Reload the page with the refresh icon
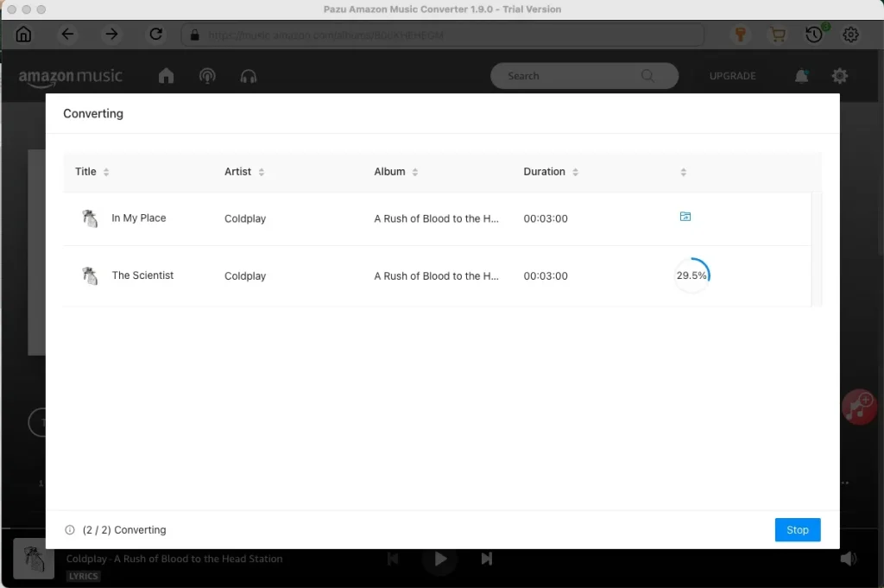 [x=156, y=35]
